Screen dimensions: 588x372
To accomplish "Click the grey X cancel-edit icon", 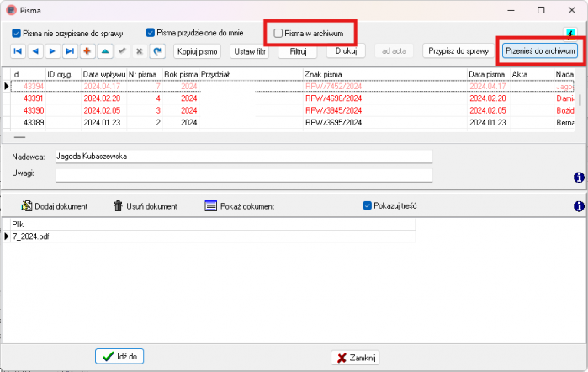I will 140,51.
